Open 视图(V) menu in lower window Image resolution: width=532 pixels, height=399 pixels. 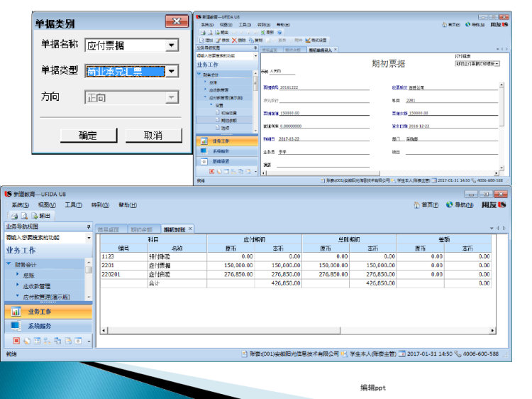[x=47, y=205]
